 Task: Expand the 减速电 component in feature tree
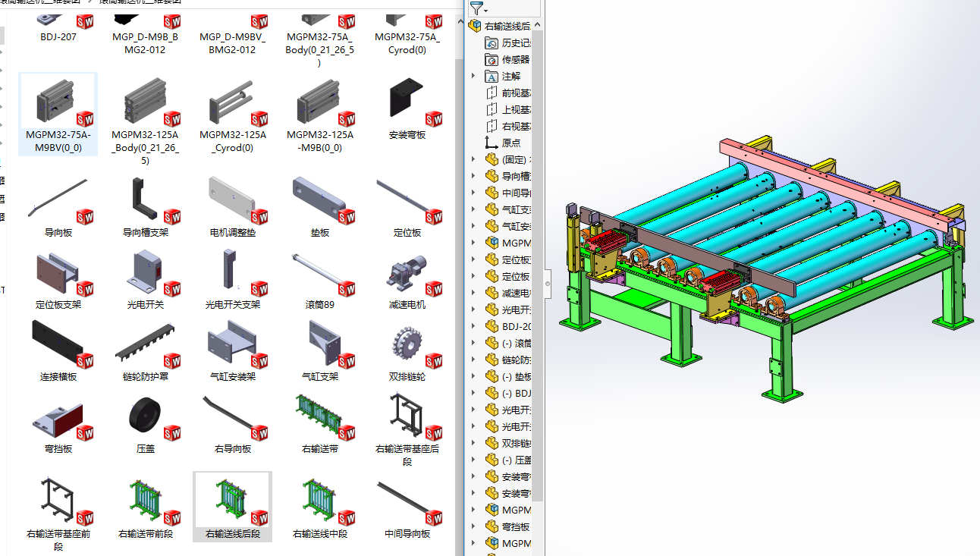pos(473,293)
